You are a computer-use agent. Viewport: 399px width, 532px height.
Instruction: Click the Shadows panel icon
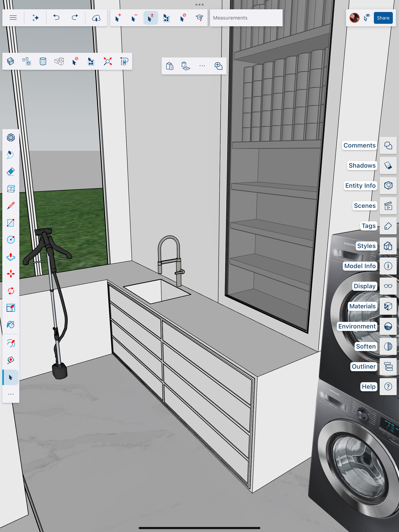click(388, 165)
